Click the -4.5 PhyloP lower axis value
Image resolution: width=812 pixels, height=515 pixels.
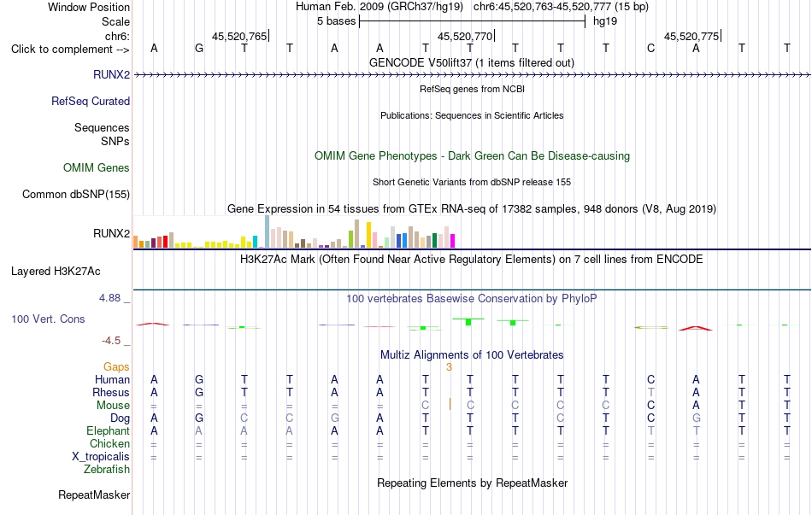111,340
